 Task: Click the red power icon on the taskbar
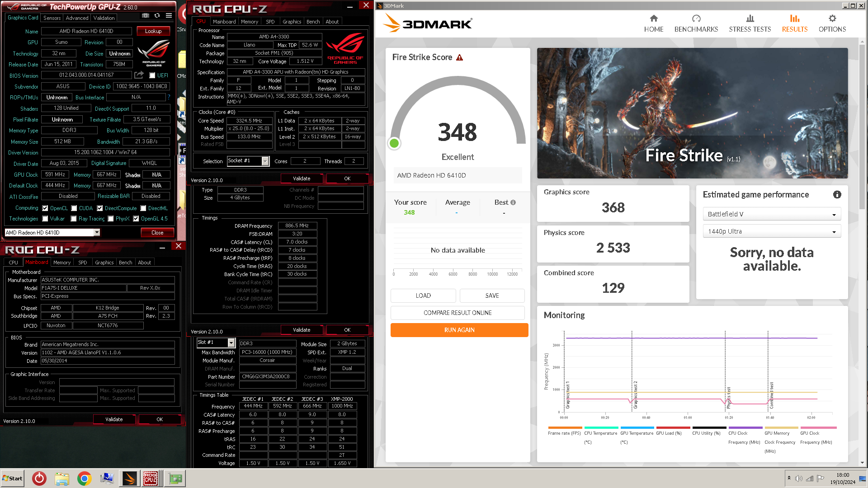point(39,479)
